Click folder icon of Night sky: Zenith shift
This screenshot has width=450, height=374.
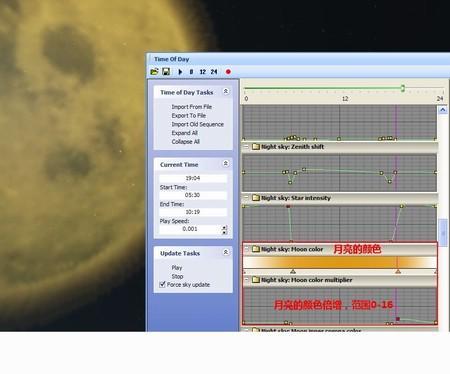click(256, 147)
